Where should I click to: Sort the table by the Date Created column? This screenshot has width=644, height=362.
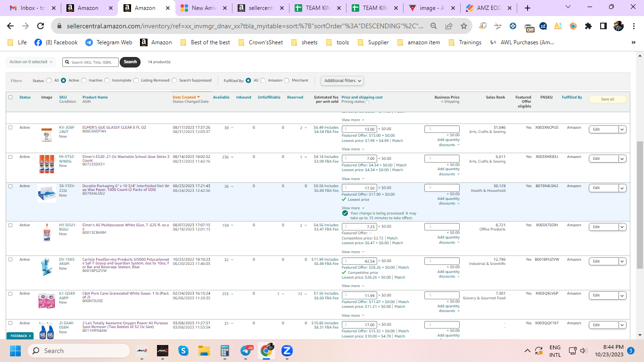click(x=186, y=97)
